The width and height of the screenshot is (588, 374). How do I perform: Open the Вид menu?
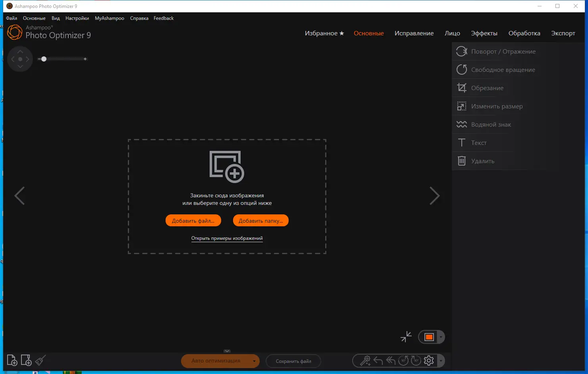(56, 18)
